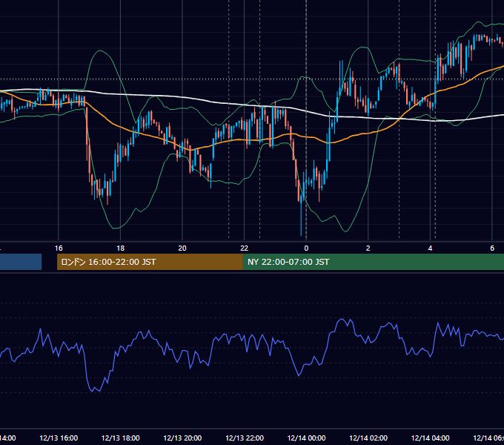
Task: Select the 0 hour axis label
Action: coord(306,248)
